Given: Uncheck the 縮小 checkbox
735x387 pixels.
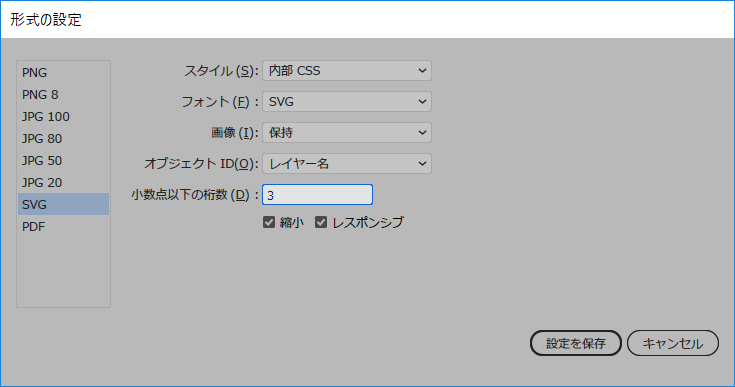Looking at the screenshot, I should click(269, 222).
